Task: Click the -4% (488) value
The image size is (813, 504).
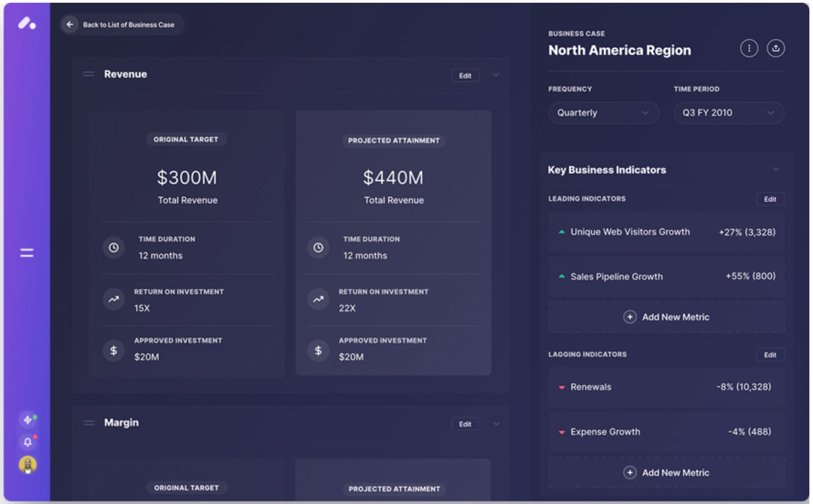Action: [x=750, y=431]
